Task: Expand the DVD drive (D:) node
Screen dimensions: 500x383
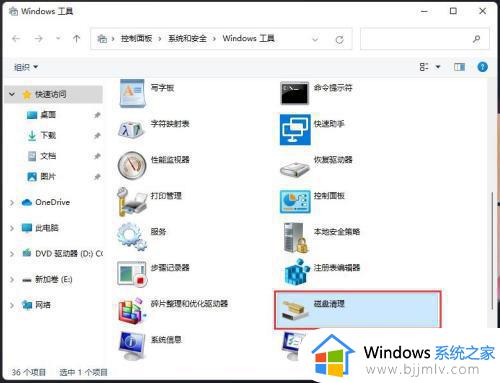Action: click(12, 254)
